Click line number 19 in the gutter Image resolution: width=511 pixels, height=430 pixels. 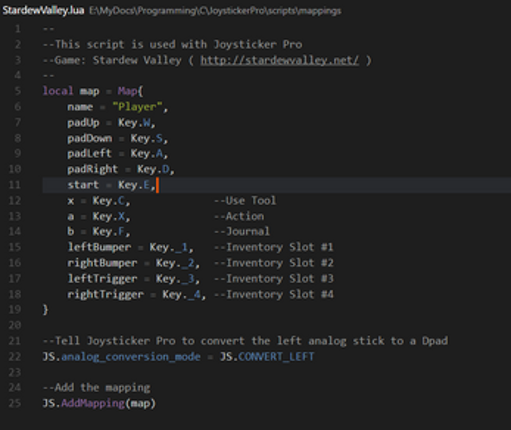[x=14, y=309]
